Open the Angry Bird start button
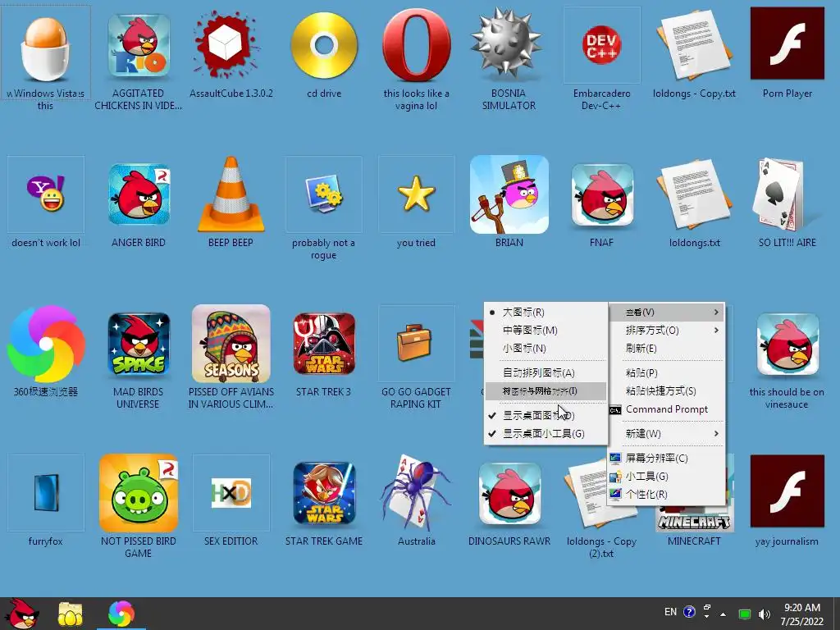 tap(22, 614)
